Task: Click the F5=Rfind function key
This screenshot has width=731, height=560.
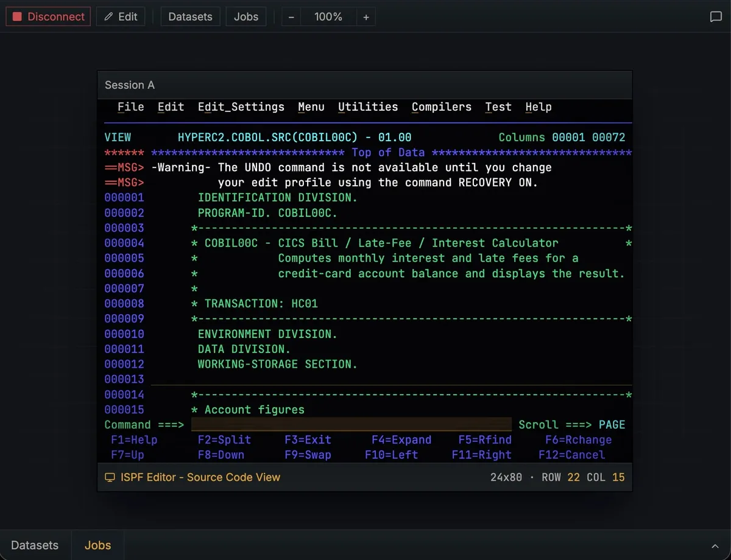Action: (485, 440)
